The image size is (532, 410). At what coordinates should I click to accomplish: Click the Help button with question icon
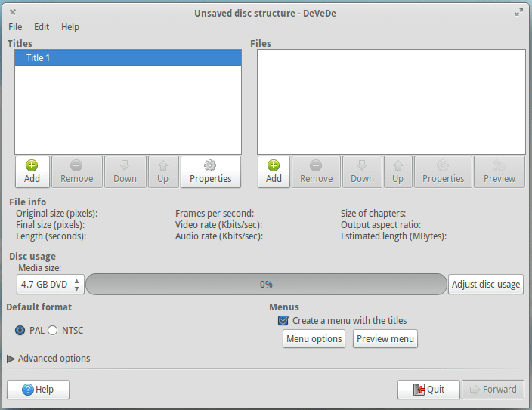tap(38, 390)
